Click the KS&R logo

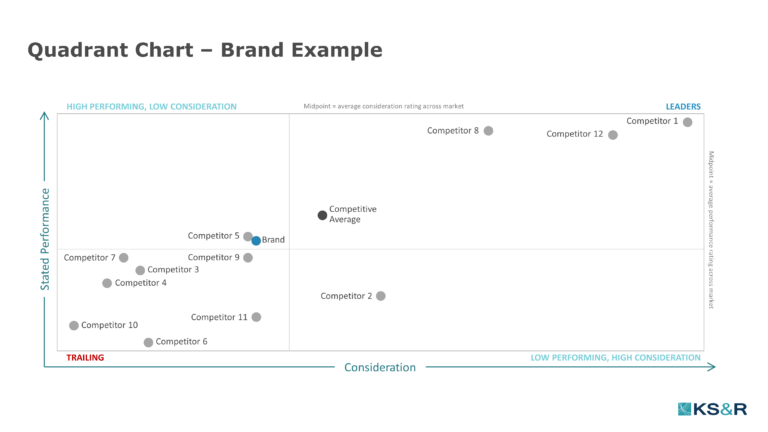click(x=712, y=409)
